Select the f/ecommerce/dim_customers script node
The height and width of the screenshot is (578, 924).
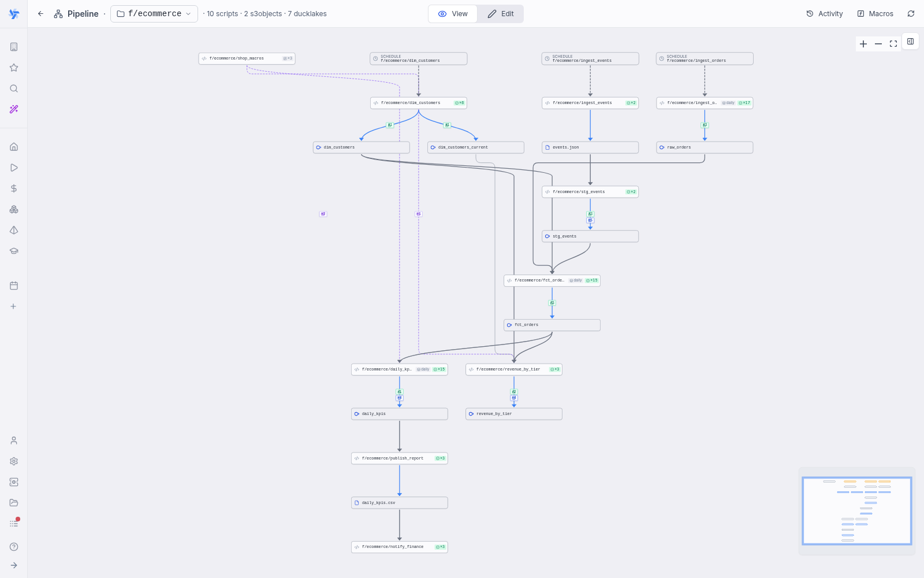coord(419,103)
